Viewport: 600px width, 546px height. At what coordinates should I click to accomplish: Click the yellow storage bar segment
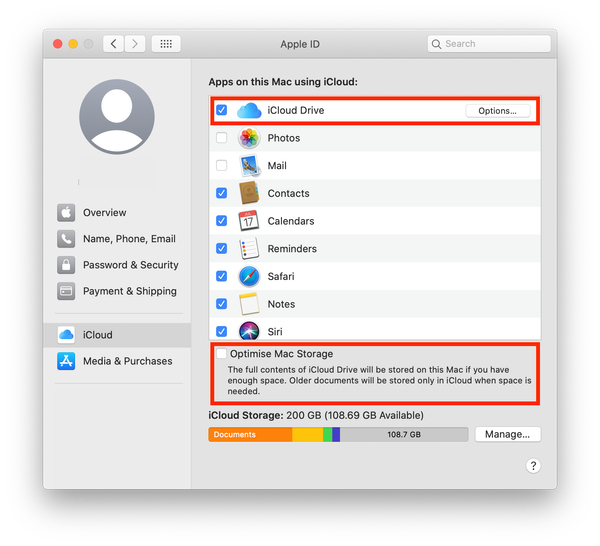(x=308, y=435)
